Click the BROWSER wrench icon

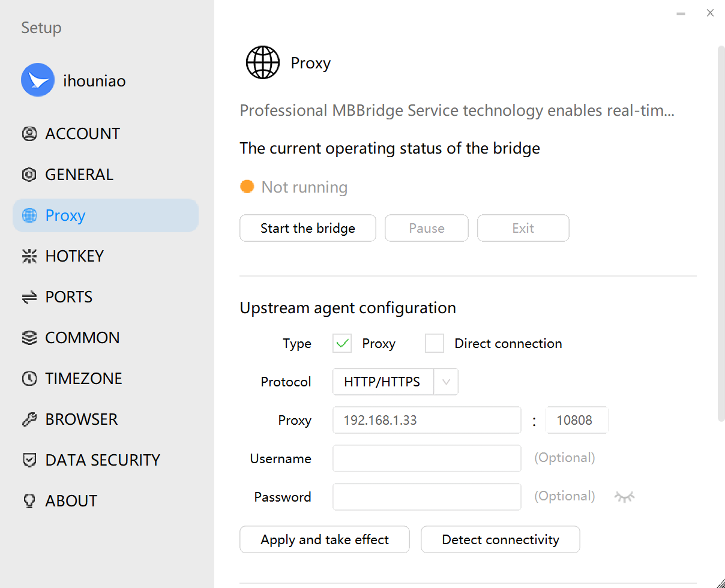[29, 419]
